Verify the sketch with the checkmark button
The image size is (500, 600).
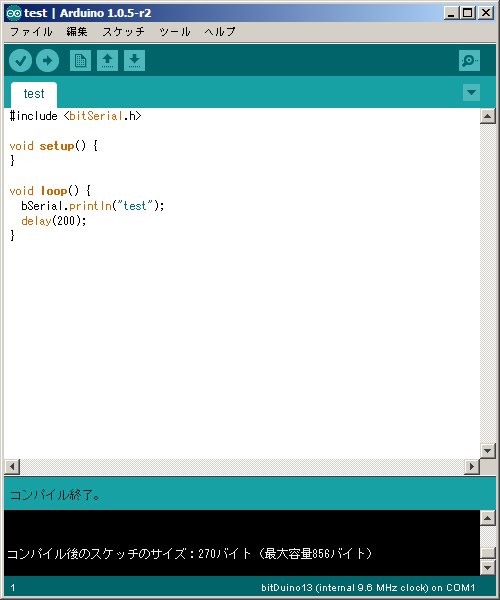pos(20,60)
